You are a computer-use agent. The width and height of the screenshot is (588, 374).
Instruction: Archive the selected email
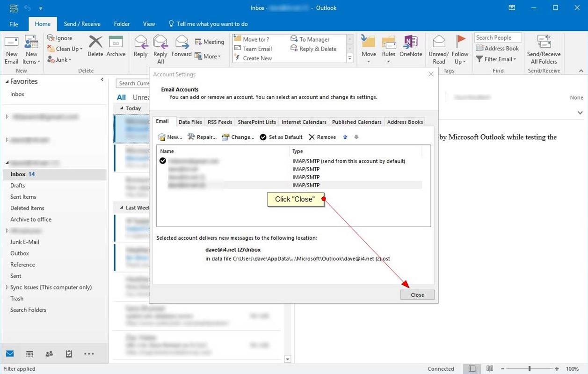[x=116, y=46]
